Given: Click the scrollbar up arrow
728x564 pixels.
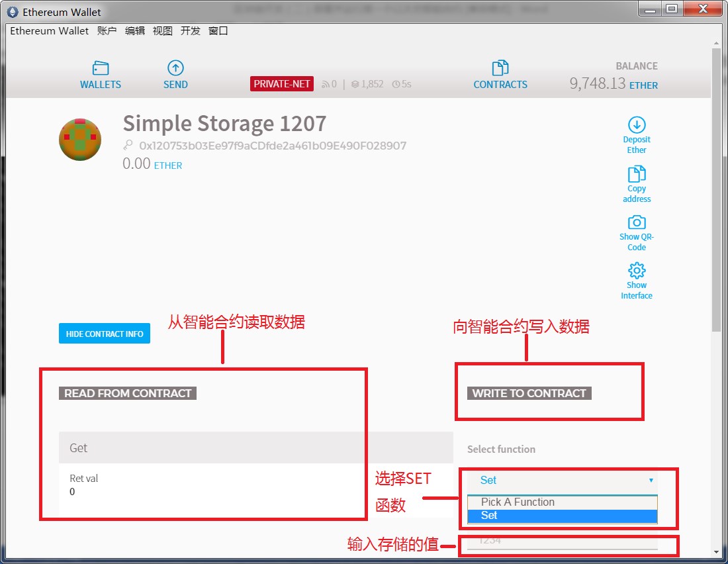Looking at the screenshot, I should point(716,43).
